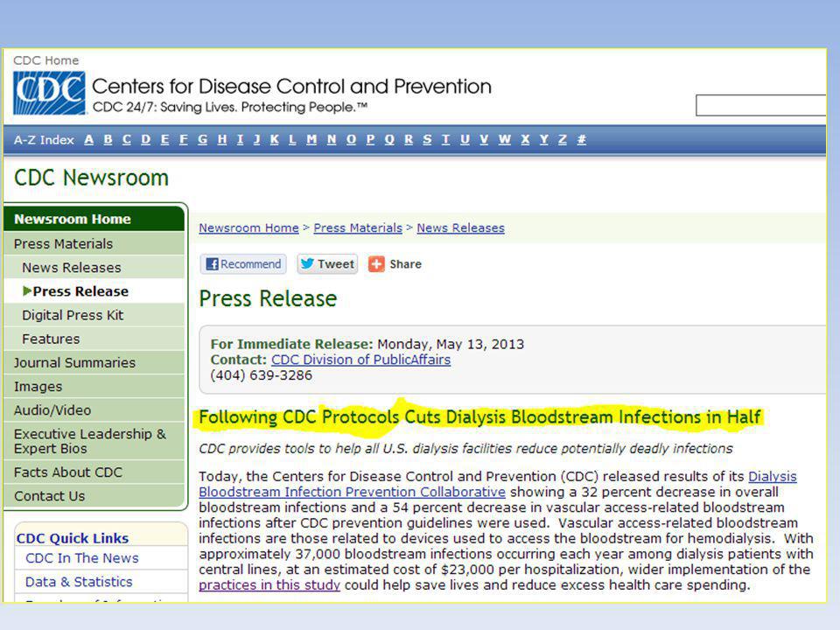Image resolution: width=840 pixels, height=630 pixels.
Task: Click release date Monday, May 13, 2013
Action: click(451, 344)
